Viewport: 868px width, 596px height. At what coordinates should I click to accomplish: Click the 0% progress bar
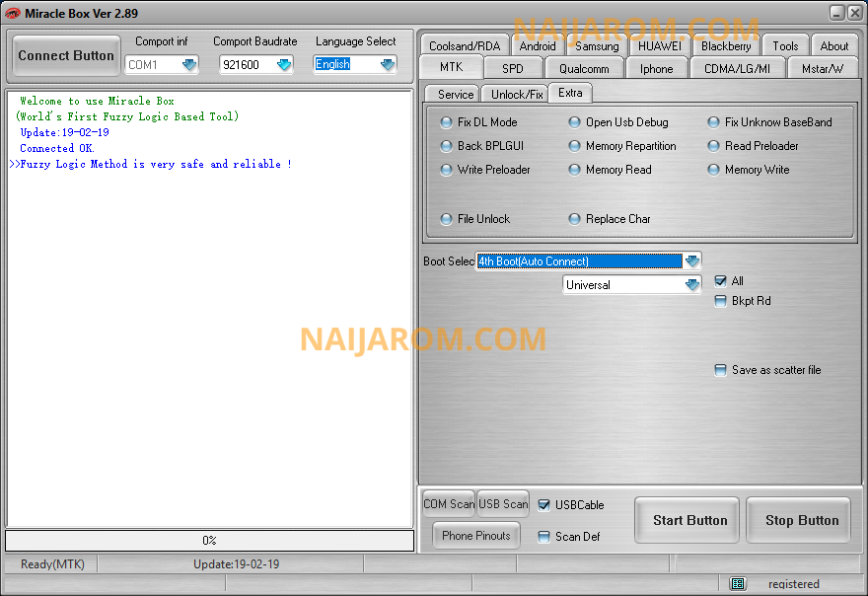tap(210, 541)
